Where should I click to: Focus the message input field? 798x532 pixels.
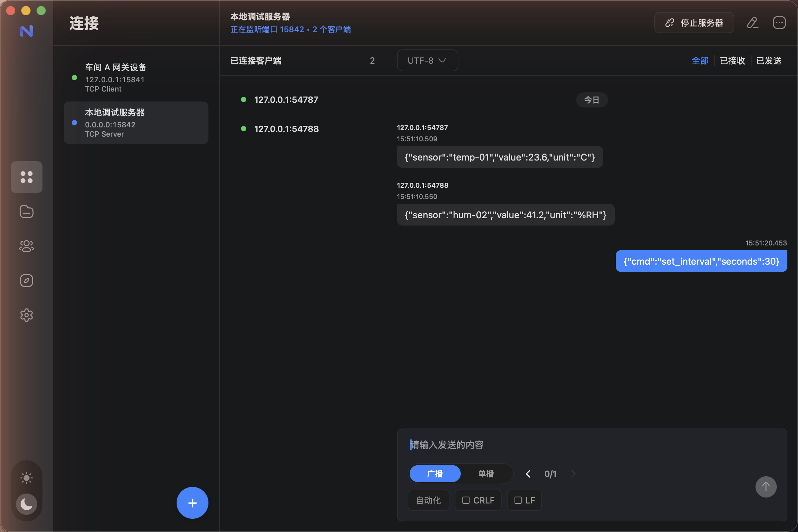coord(592,445)
